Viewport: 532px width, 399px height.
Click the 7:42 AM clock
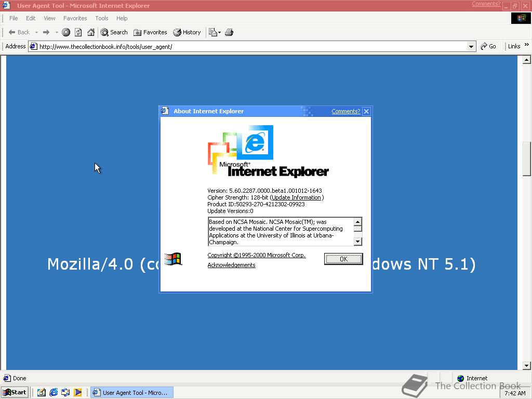tap(515, 393)
